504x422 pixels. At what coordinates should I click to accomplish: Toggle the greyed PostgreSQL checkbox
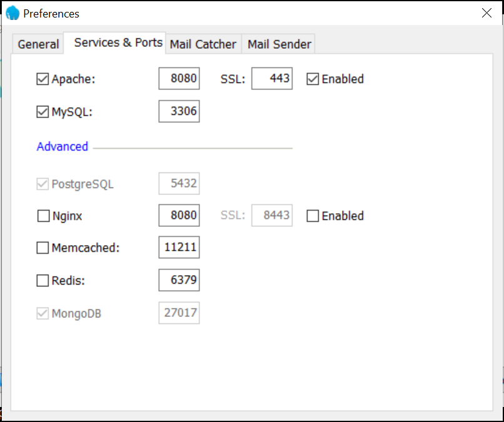(43, 184)
